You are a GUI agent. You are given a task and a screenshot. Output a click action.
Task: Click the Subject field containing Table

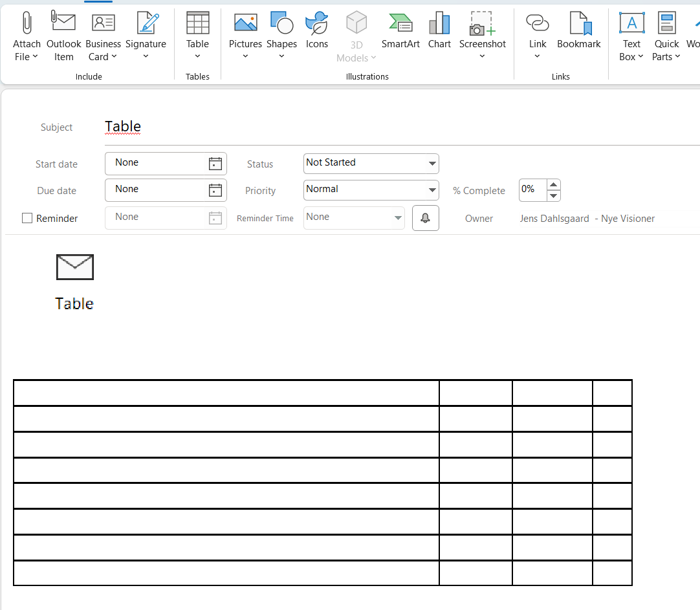point(402,127)
